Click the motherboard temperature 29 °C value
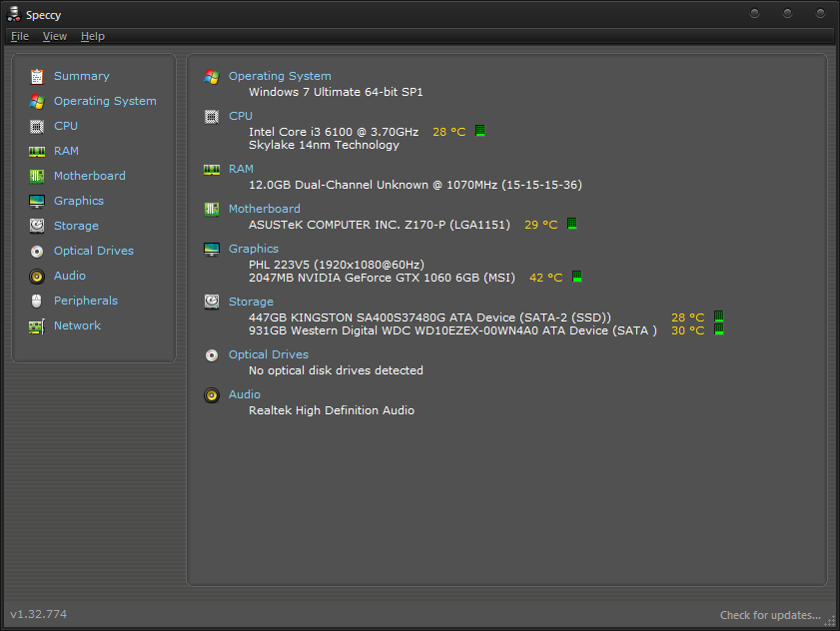The image size is (840, 631). tap(540, 225)
